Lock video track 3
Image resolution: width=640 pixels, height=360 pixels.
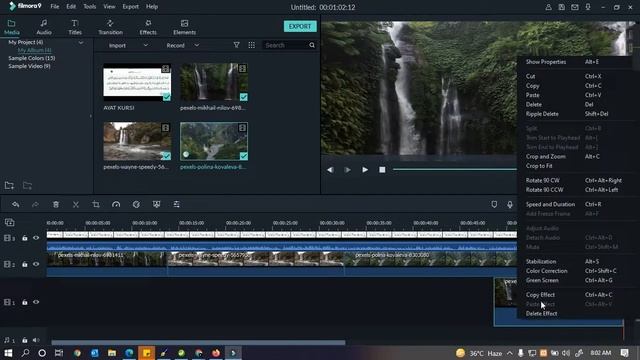24,238
